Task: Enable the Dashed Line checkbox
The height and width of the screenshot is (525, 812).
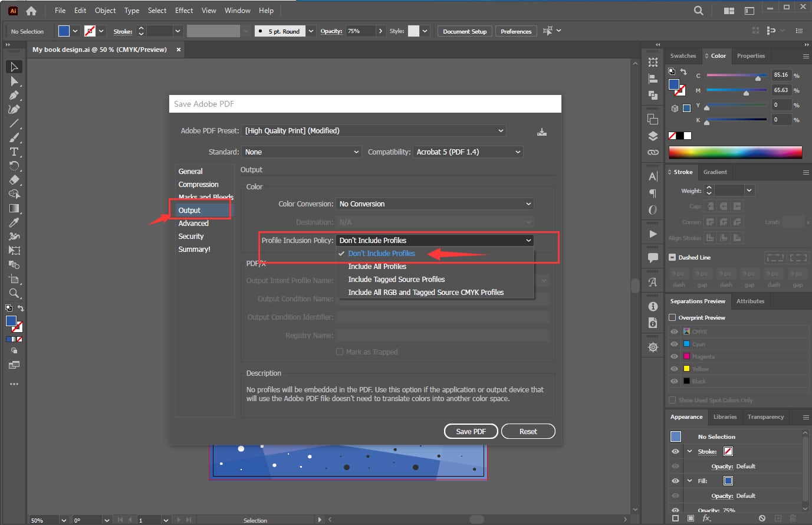Action: [672, 258]
